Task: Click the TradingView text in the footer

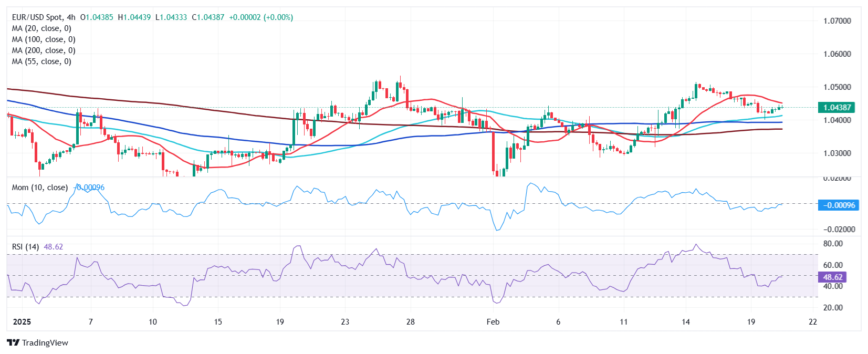Action: (45, 343)
